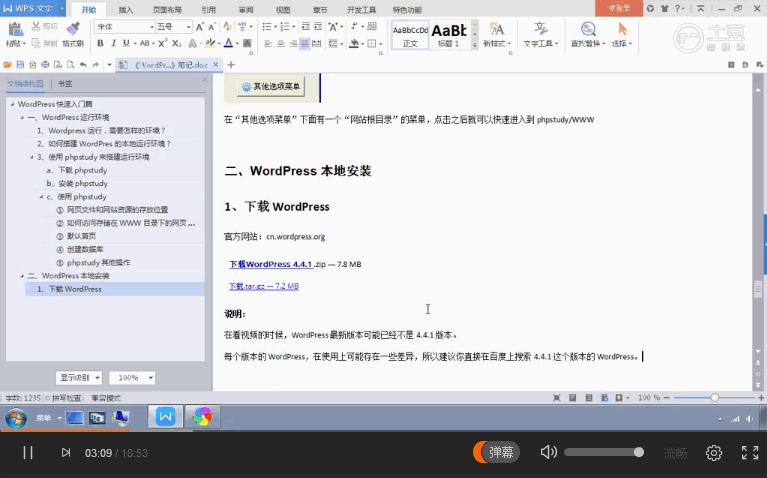Click the 其他选项菜单 button image
Image resolution: width=767 pixels, height=478 pixels.
coord(271,87)
